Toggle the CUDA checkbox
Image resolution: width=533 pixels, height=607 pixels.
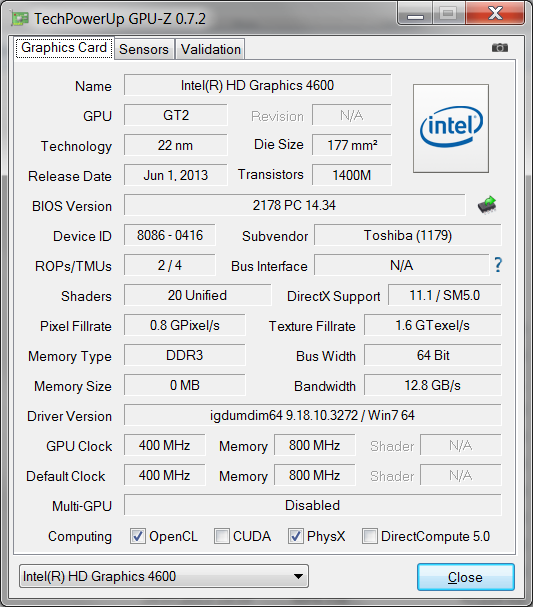pyautogui.click(x=222, y=536)
